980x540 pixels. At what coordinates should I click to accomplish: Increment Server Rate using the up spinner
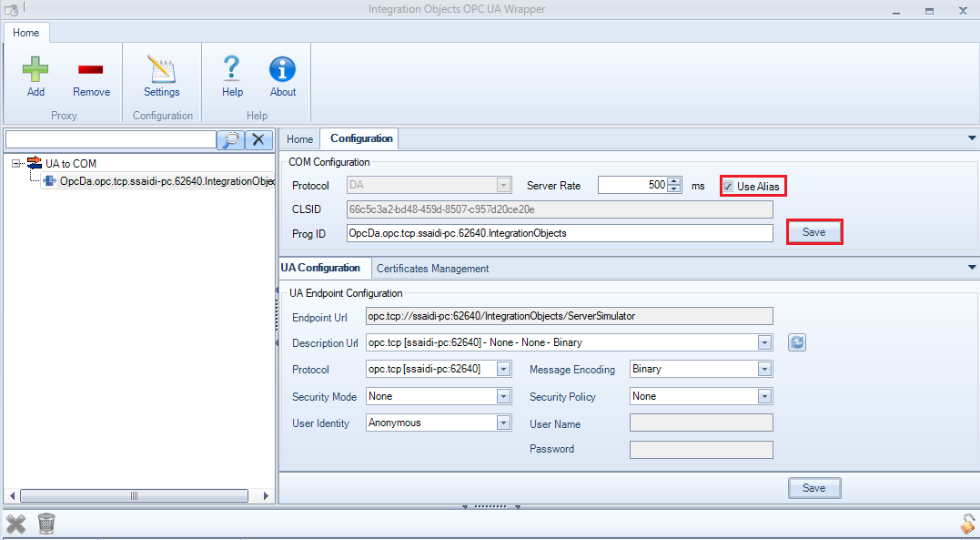[x=674, y=180]
